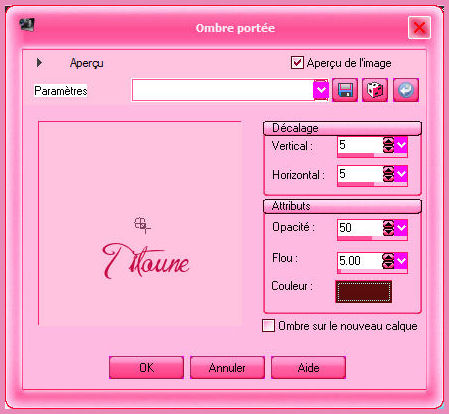449x414 pixels.
Task: Click the crosshair marker in preview pane
Action: point(142,225)
